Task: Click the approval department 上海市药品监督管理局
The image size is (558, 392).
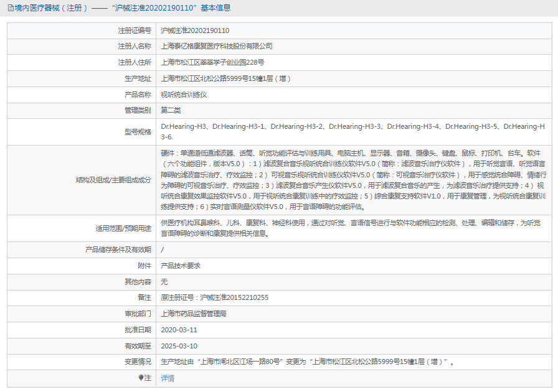Action: coord(193,314)
